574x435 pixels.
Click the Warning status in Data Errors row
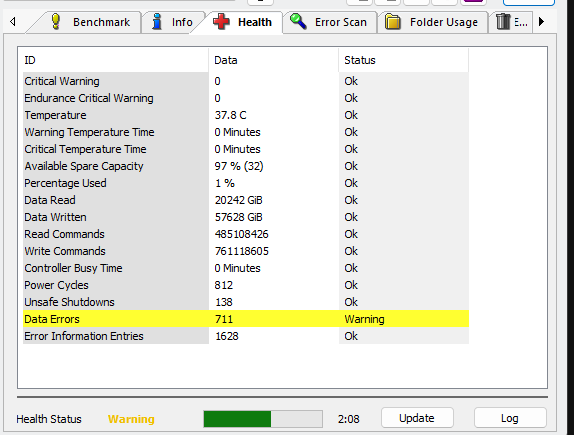(x=364, y=319)
